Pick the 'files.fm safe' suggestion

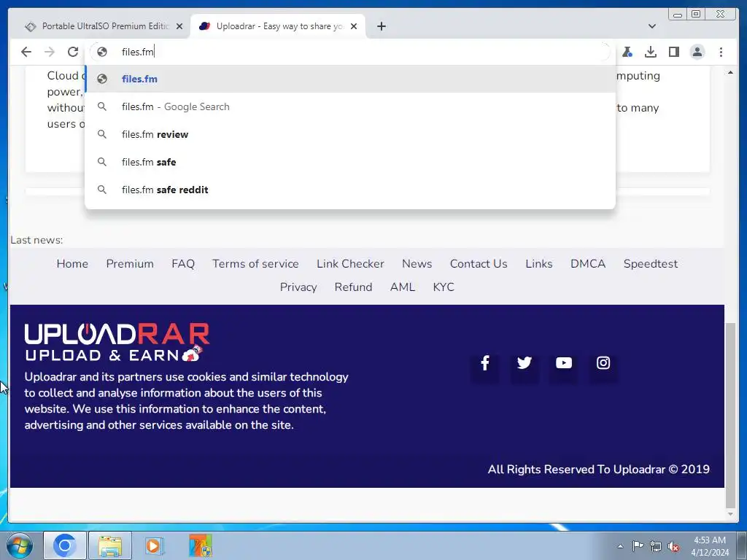(350, 162)
